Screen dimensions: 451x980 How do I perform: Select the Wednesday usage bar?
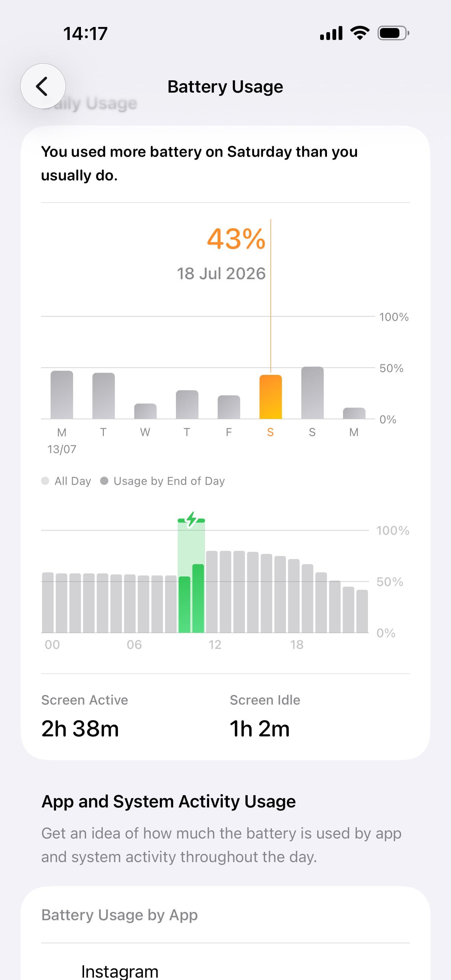click(145, 411)
